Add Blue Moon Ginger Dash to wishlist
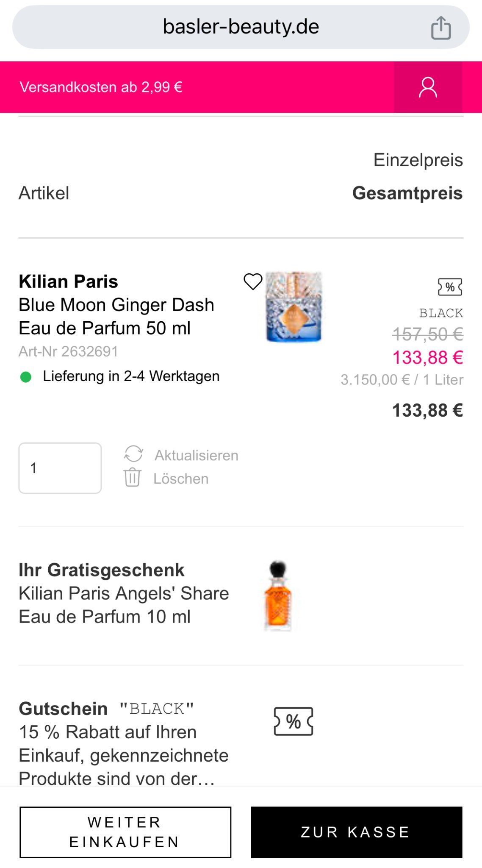The image size is (482, 868). 253,281
